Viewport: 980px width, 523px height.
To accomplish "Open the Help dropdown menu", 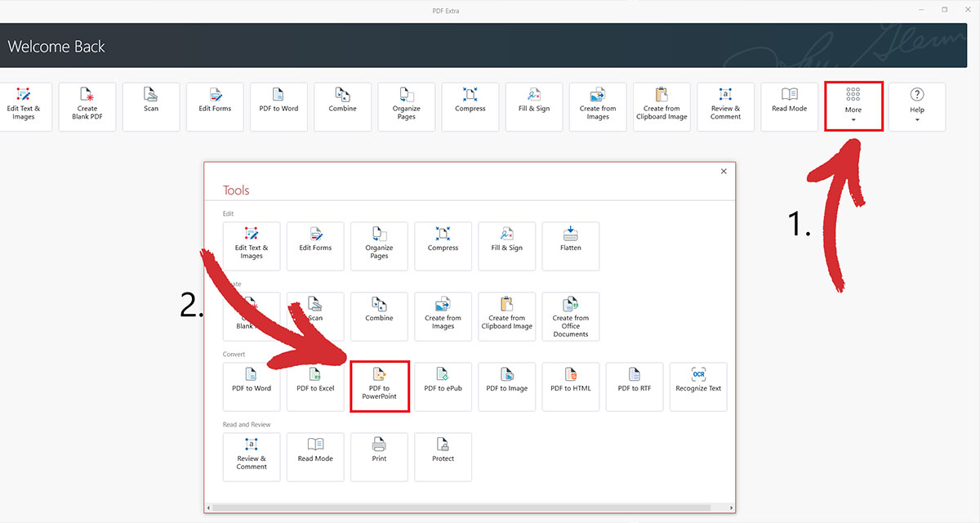I will (917, 106).
